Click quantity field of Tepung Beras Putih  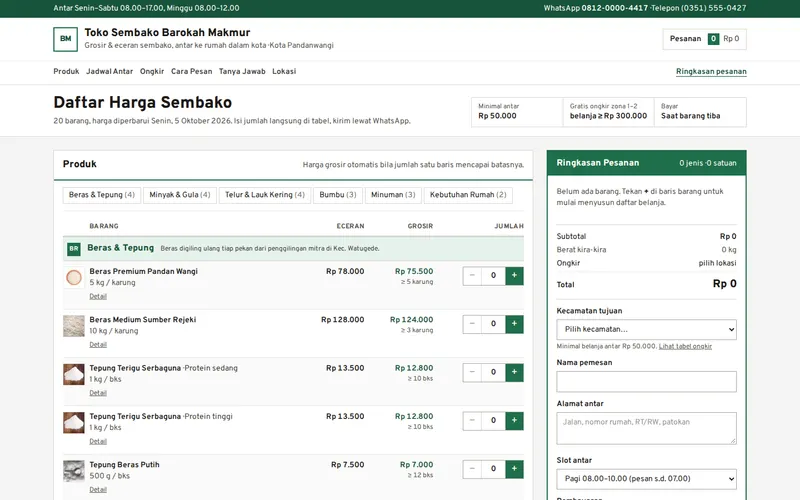click(493, 469)
